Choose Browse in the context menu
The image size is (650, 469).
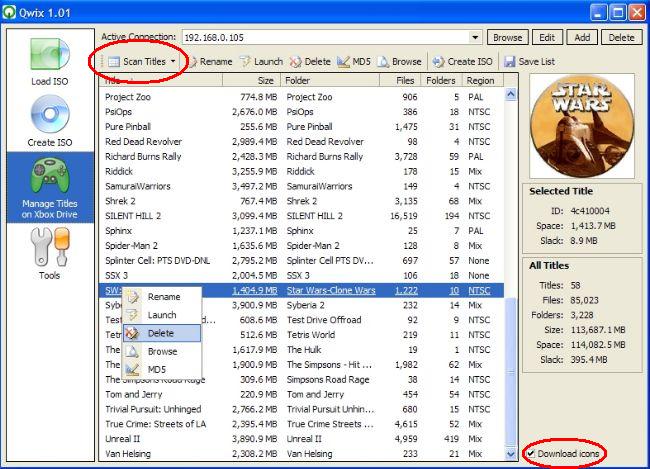pos(162,352)
